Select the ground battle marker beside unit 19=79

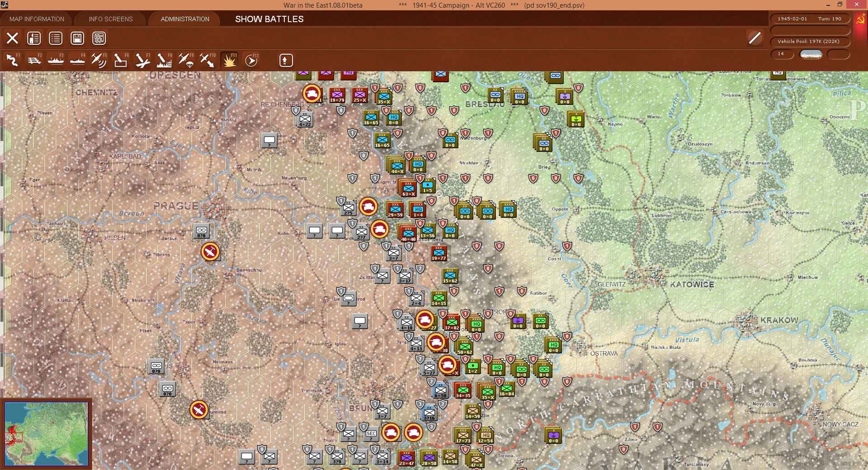pyautogui.click(x=312, y=94)
